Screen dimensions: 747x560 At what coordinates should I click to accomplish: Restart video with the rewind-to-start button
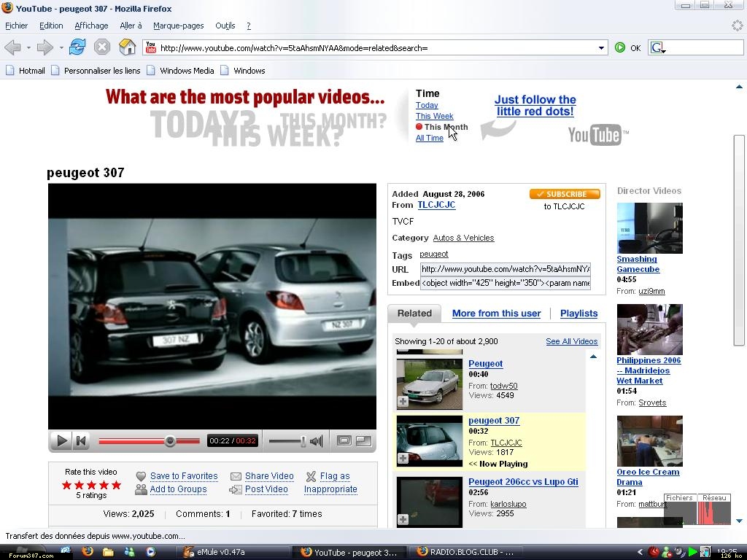pos(81,441)
